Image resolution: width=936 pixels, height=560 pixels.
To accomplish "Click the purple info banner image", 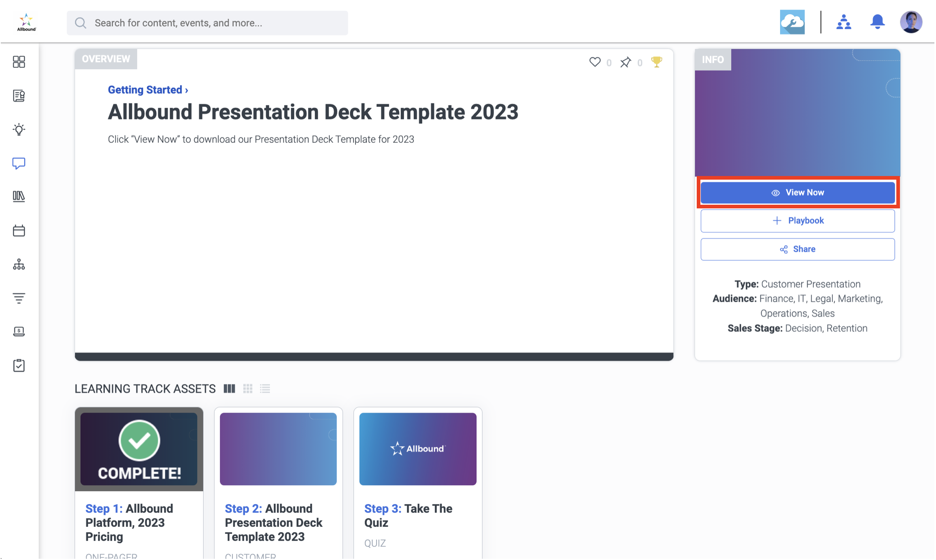I will (x=798, y=113).
